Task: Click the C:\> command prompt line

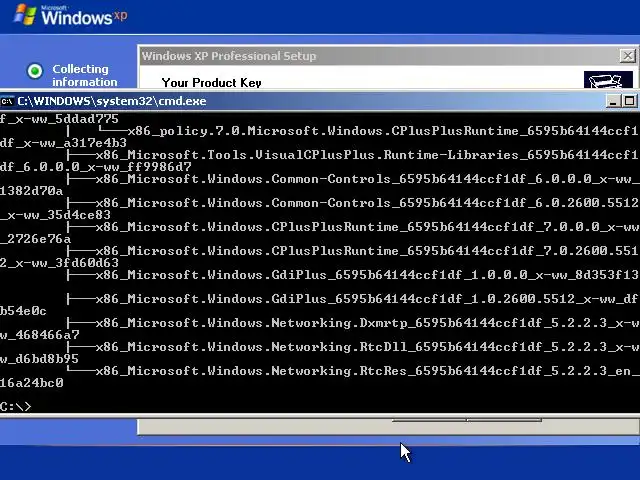Action: 16,407
